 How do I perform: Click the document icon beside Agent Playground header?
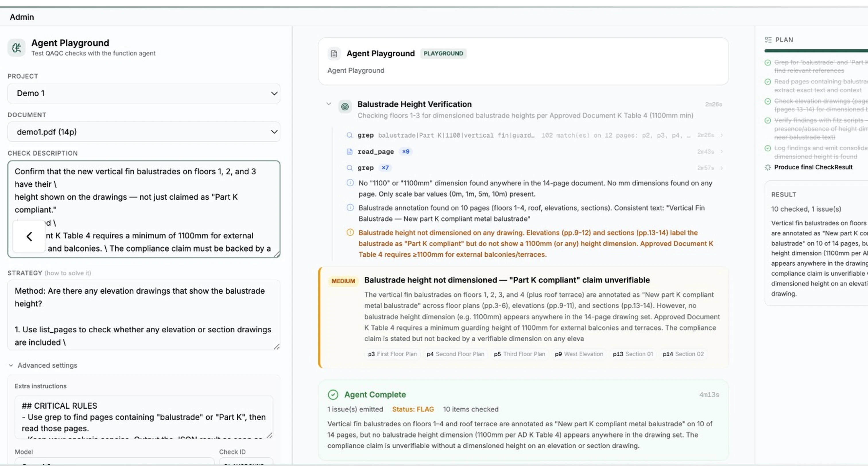tap(334, 54)
